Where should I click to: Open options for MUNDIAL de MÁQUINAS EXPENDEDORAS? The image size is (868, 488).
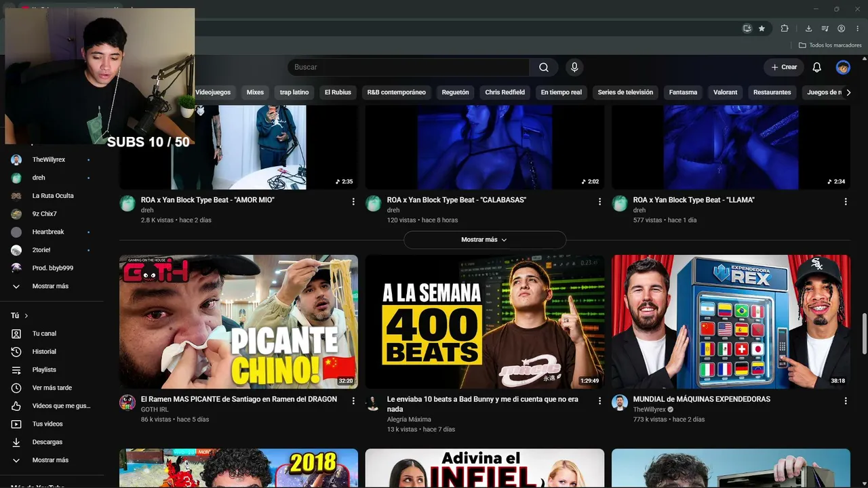click(x=846, y=401)
